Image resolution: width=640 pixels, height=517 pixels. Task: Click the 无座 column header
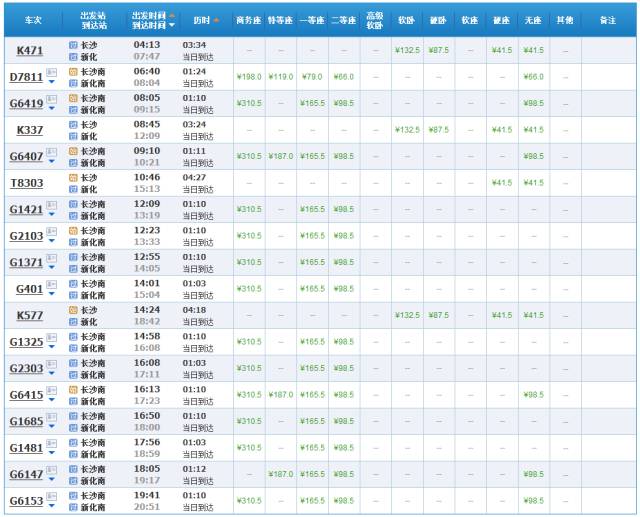click(533, 20)
